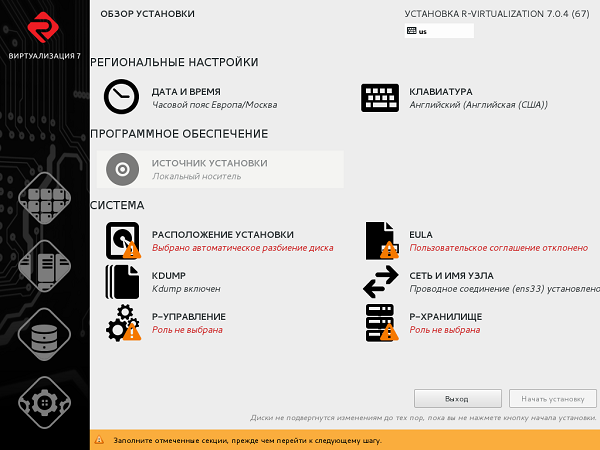Open the ДАТА И ВРЕМЯ settings label
This screenshot has width=600, height=450.
coord(188,91)
